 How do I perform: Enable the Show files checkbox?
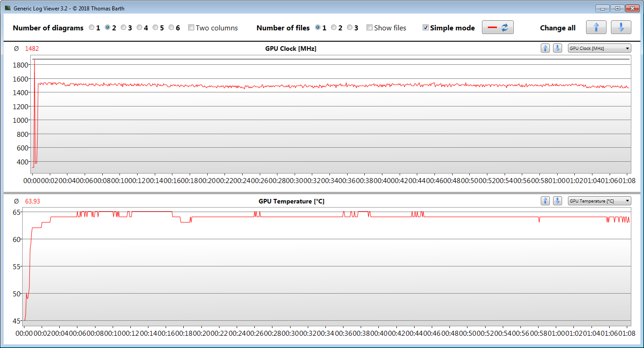pyautogui.click(x=369, y=28)
